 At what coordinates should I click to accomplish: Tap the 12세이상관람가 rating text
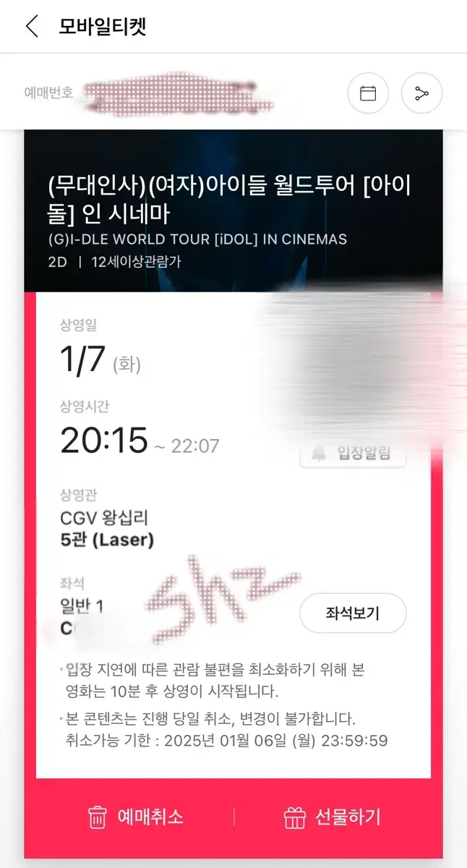pos(137,262)
